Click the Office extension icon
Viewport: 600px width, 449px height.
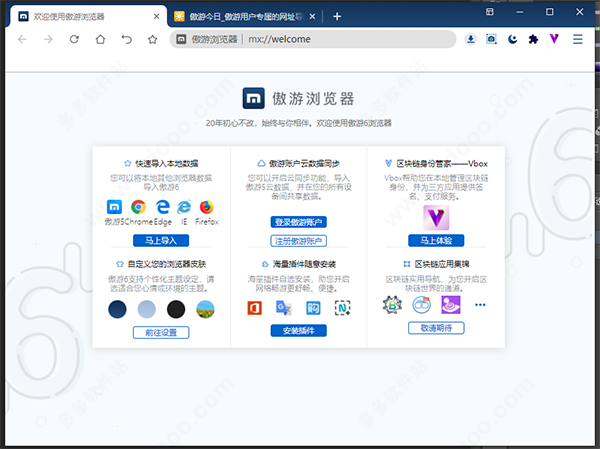[254, 308]
